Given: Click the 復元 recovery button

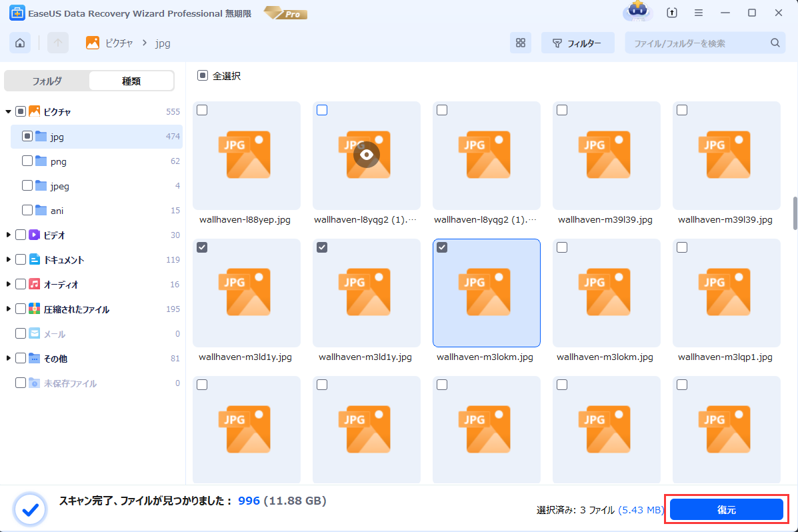Looking at the screenshot, I should (726, 509).
